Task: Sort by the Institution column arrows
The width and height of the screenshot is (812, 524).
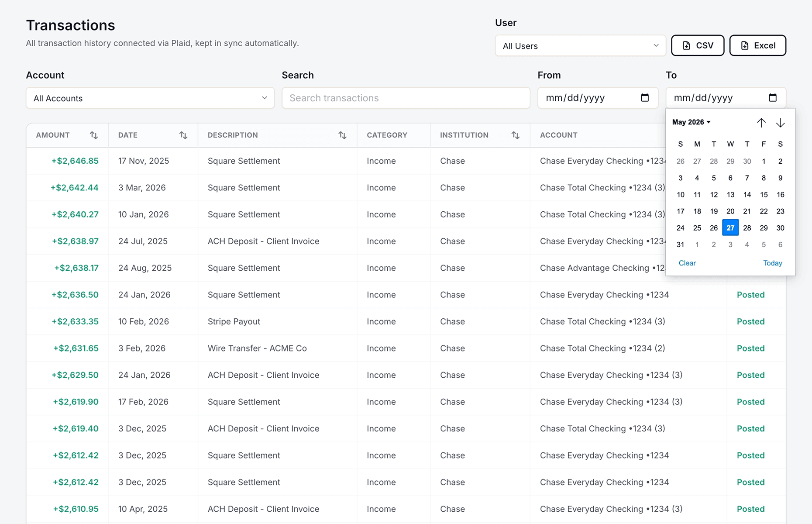Action: [516, 135]
